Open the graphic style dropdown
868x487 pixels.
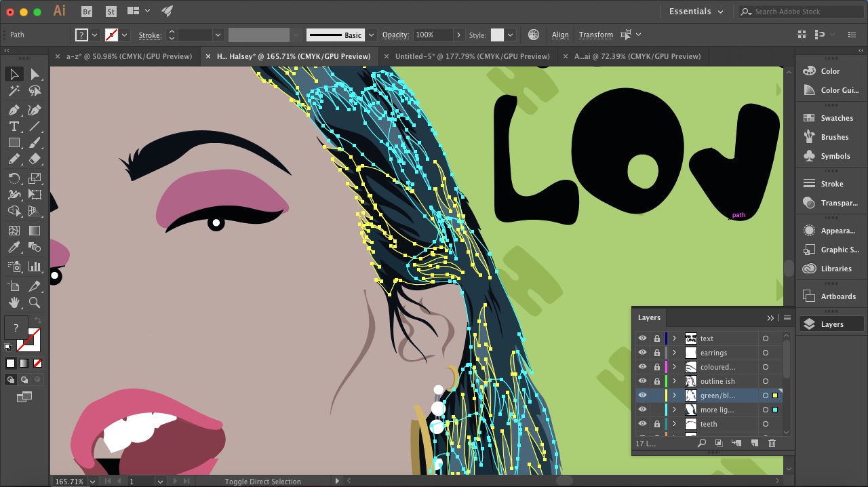510,35
